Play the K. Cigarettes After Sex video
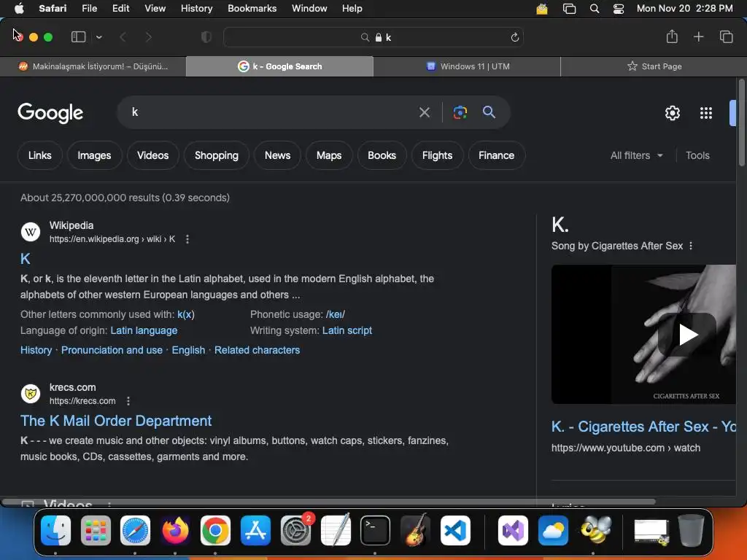This screenshot has height=560, width=747. coord(686,334)
